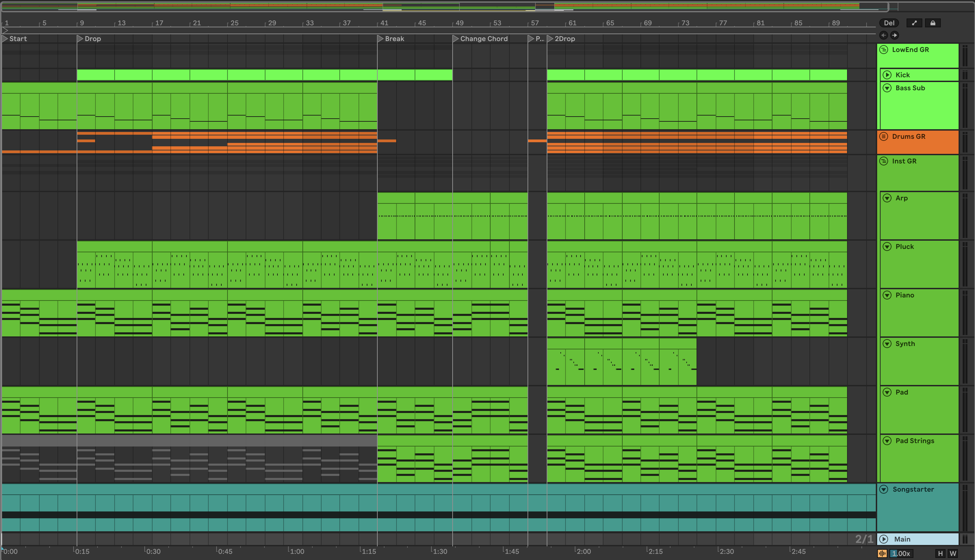Click the arrangement overview bar at top
Screen dimensions: 975x560
coord(444,6)
